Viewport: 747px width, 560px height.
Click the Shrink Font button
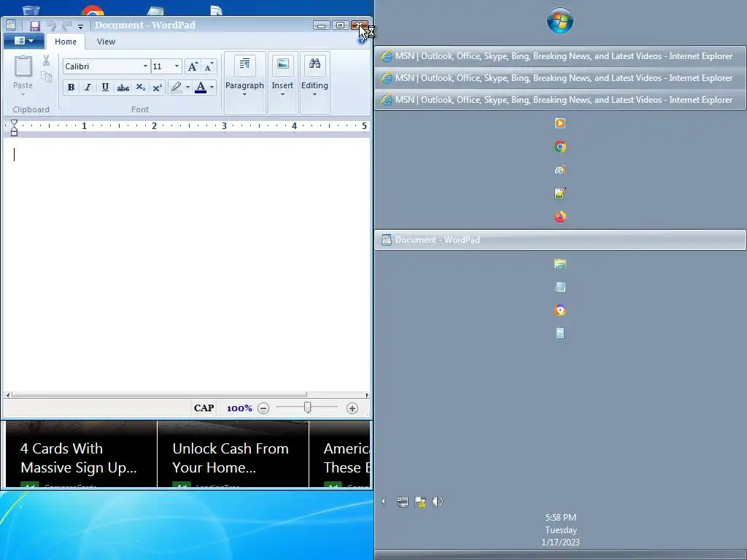coord(209,66)
